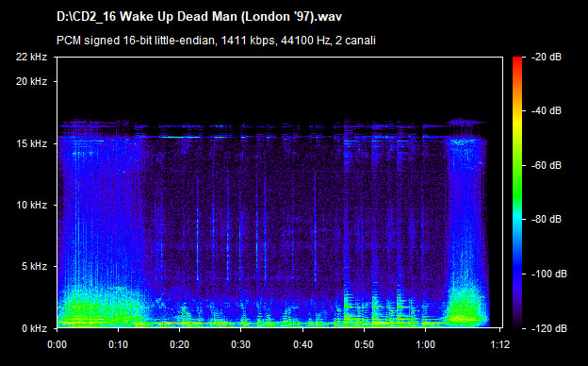This screenshot has height=366, width=588.
Task: Click the 0:10 time axis marker
Action: (x=118, y=344)
